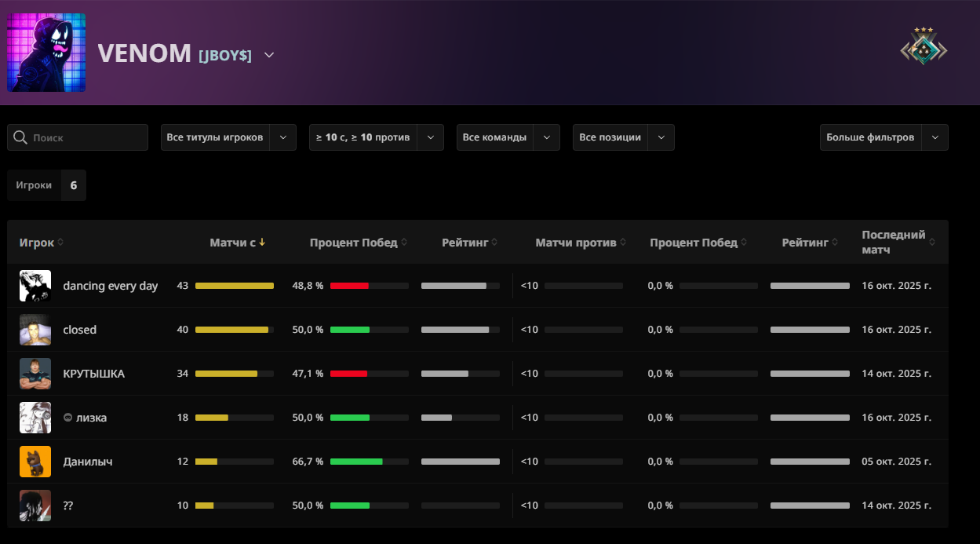Click the grey rating bar for КРУТЫШКА
980x544 pixels.
445,374
